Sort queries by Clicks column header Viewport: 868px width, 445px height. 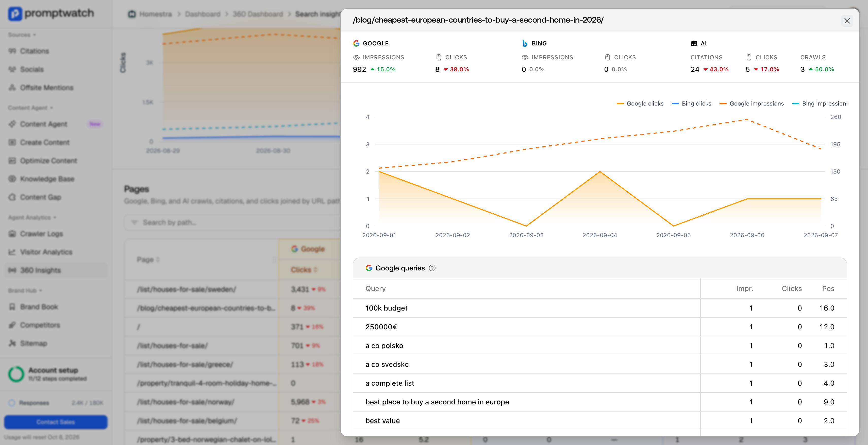792,289
